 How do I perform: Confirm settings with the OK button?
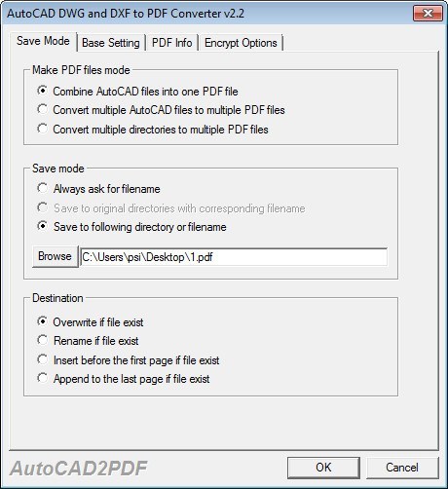[323, 468]
